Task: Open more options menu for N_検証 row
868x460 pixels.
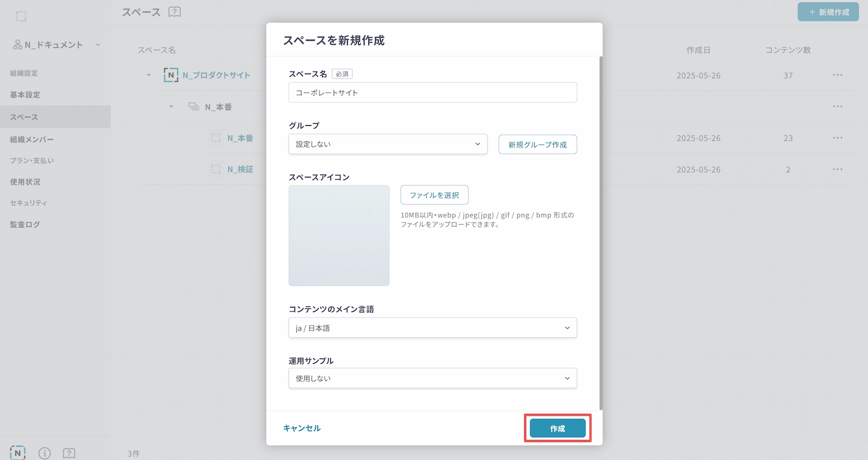Action: tap(837, 169)
